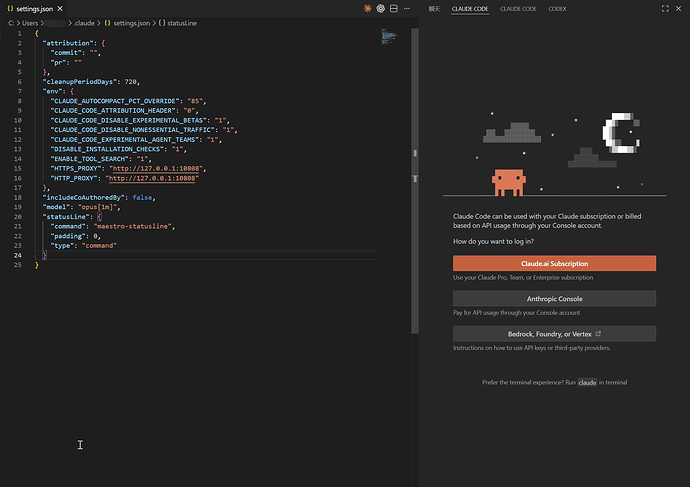
Task: Click the claude terminal command text
Action: click(x=587, y=383)
